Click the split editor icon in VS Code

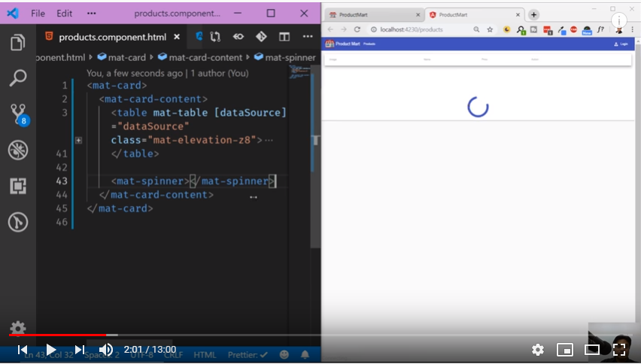click(284, 36)
